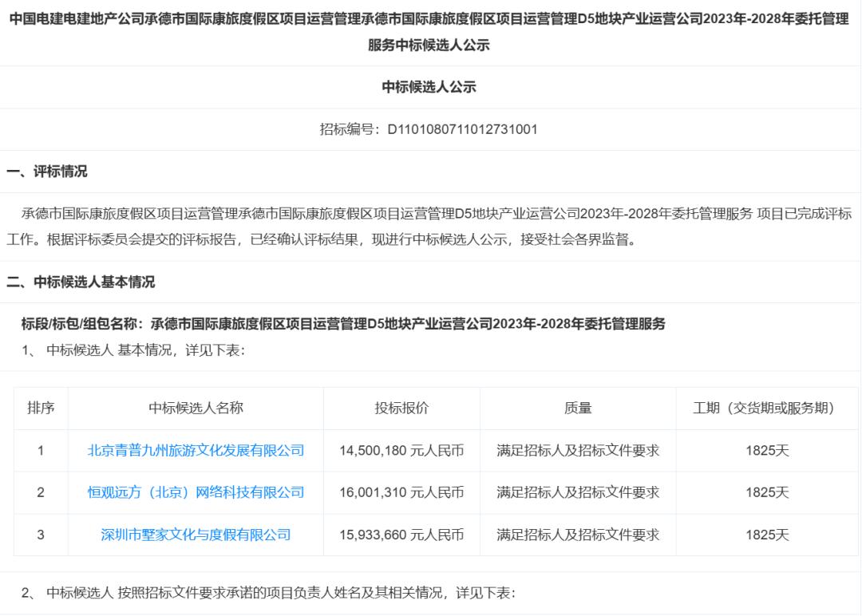Click the line about 项目负责人姓名及其相关情况
This screenshot has height=616, width=862.
coord(268,593)
